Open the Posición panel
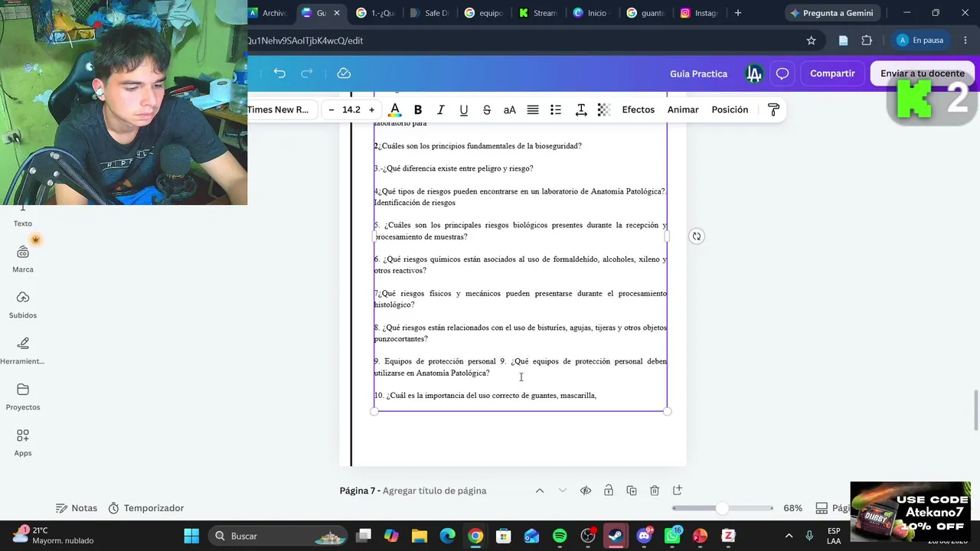This screenshot has width=980, height=551. (730, 109)
